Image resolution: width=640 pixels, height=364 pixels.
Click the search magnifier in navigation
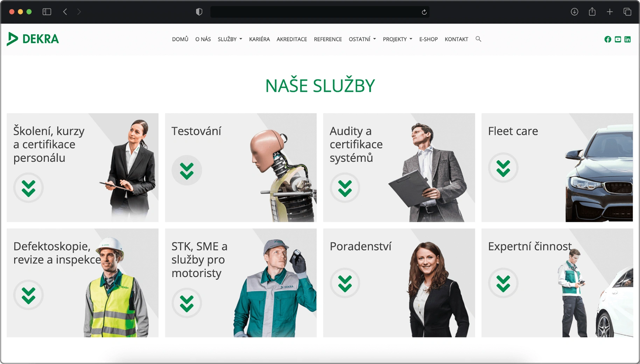478,39
